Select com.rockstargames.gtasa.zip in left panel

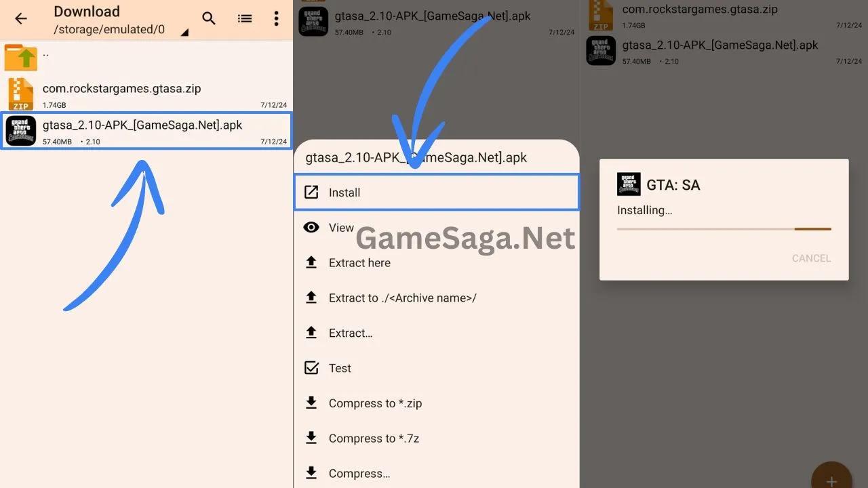point(146,94)
